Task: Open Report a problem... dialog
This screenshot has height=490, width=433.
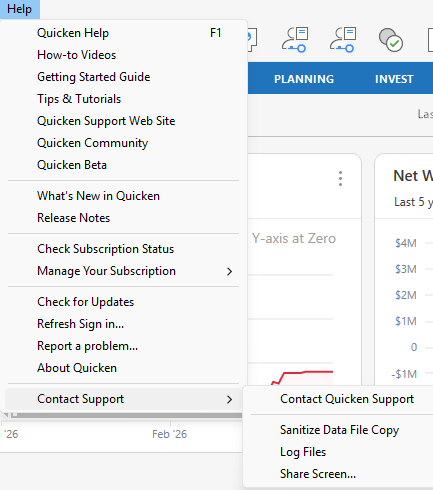Action: point(123,346)
